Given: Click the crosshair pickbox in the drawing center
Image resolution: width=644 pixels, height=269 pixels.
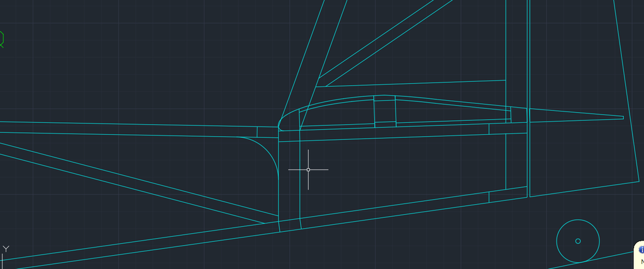Looking at the screenshot, I should coord(308,169).
